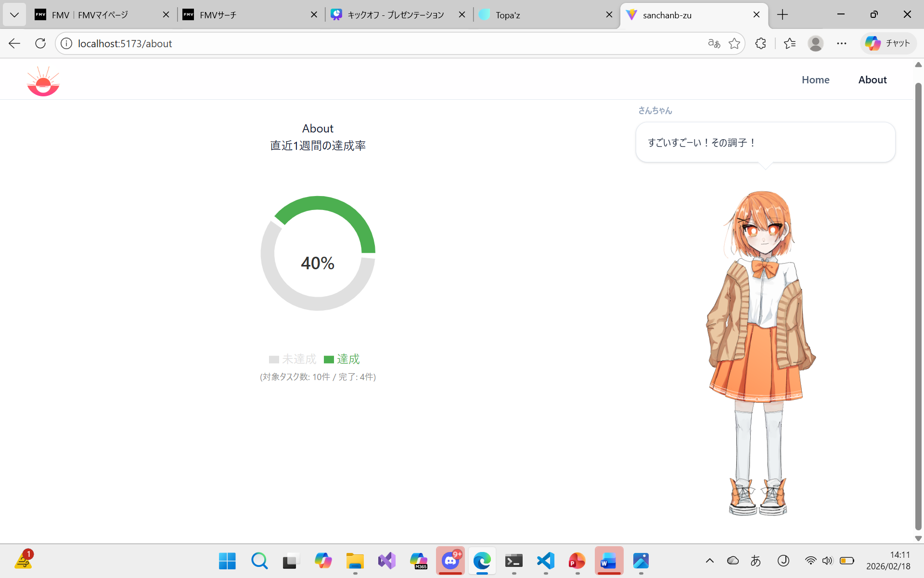Viewport: 924px width, 578px height.
Task: Show hidden system tray icons chevron
Action: coord(709,561)
